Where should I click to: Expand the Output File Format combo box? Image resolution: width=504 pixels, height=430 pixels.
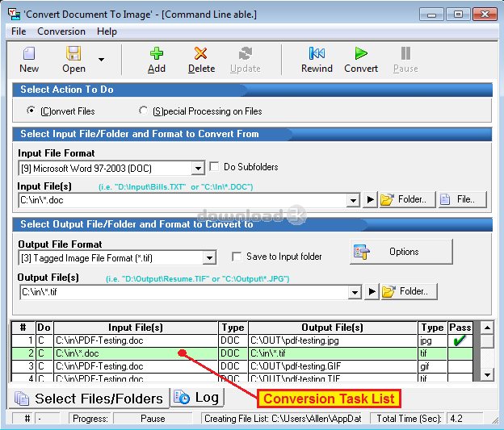pyautogui.click(x=209, y=258)
